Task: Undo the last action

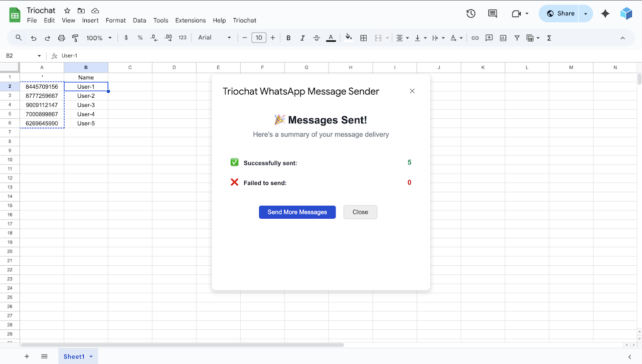Action: 34,38
